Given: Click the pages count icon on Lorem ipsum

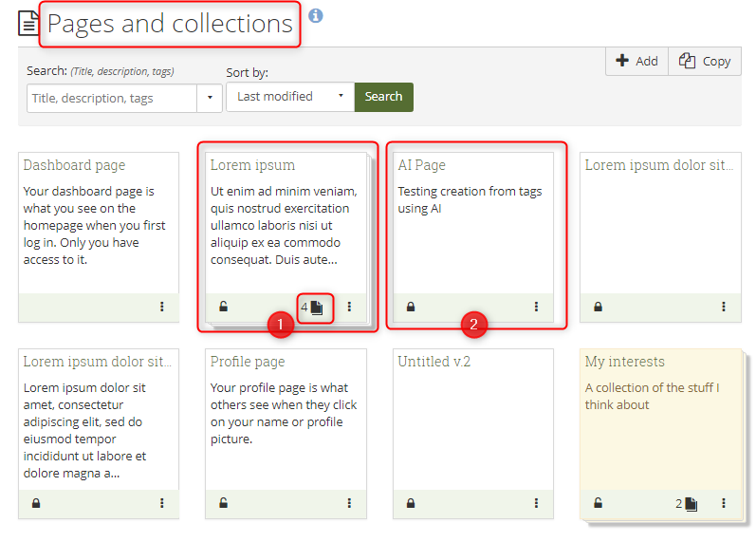Looking at the screenshot, I should [x=316, y=308].
